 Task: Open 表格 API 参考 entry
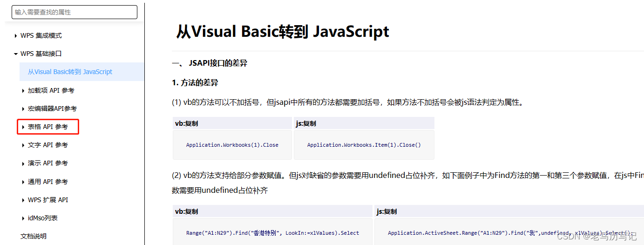tap(47, 127)
